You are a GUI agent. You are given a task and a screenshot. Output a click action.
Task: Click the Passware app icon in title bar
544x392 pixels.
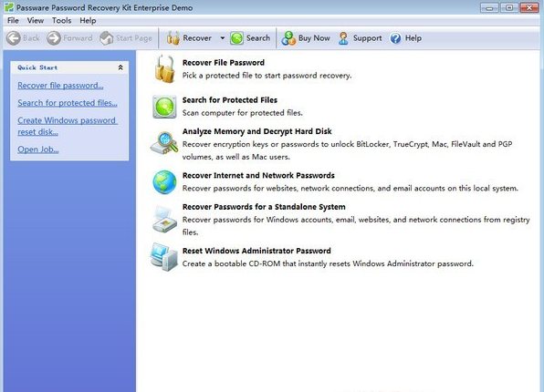point(9,7)
